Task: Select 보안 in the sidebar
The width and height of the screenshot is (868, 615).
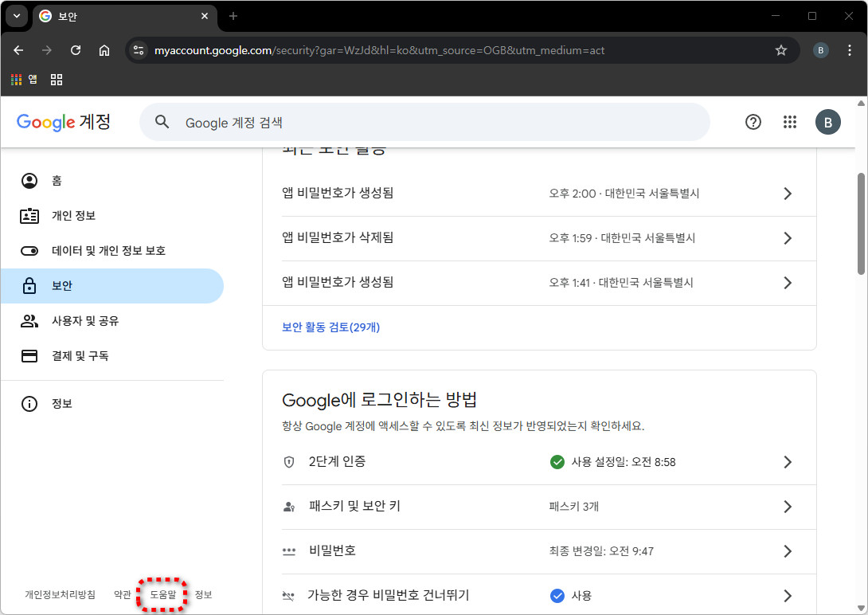Action: point(111,286)
